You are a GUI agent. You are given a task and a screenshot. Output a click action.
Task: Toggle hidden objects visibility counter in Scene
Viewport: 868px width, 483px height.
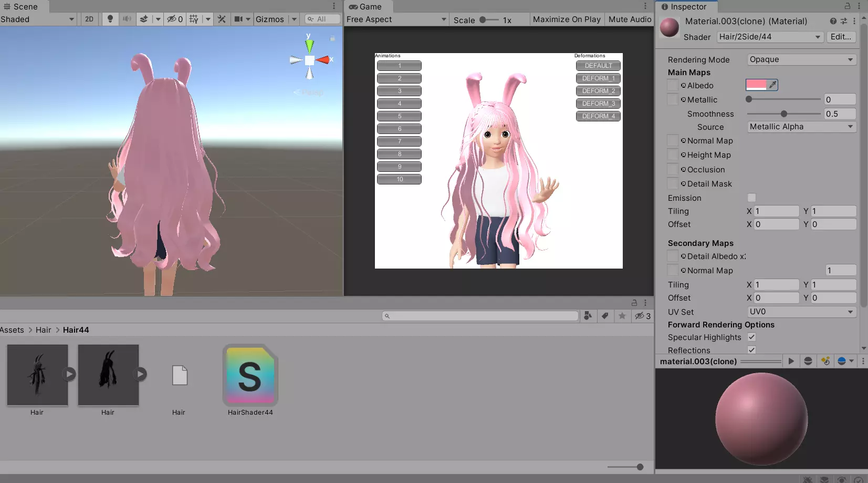(175, 19)
